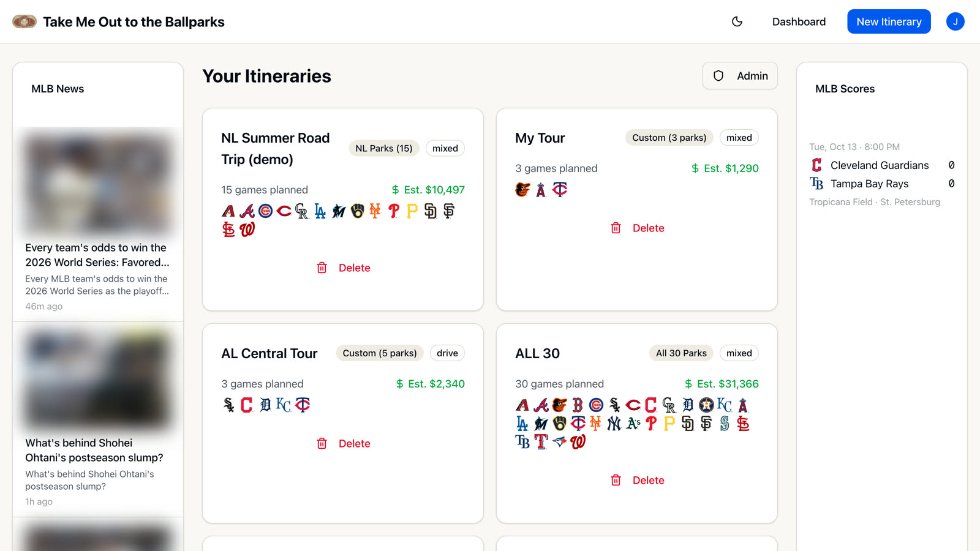Image resolution: width=980 pixels, height=551 pixels.
Task: Open the ALL 30 itinerary title
Action: (x=537, y=353)
